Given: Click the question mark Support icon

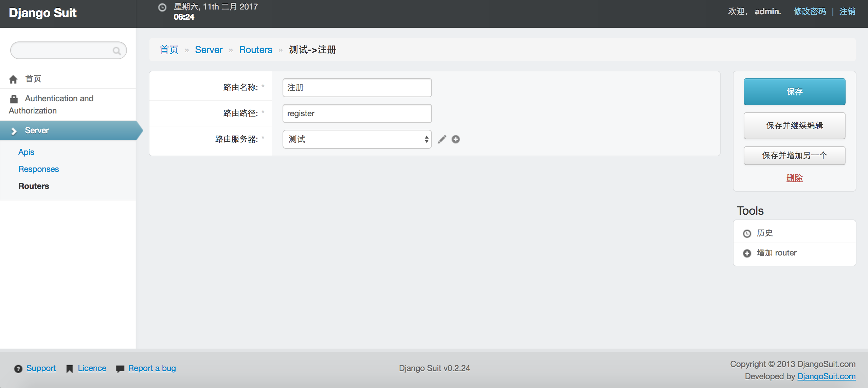Looking at the screenshot, I should click(x=18, y=369).
